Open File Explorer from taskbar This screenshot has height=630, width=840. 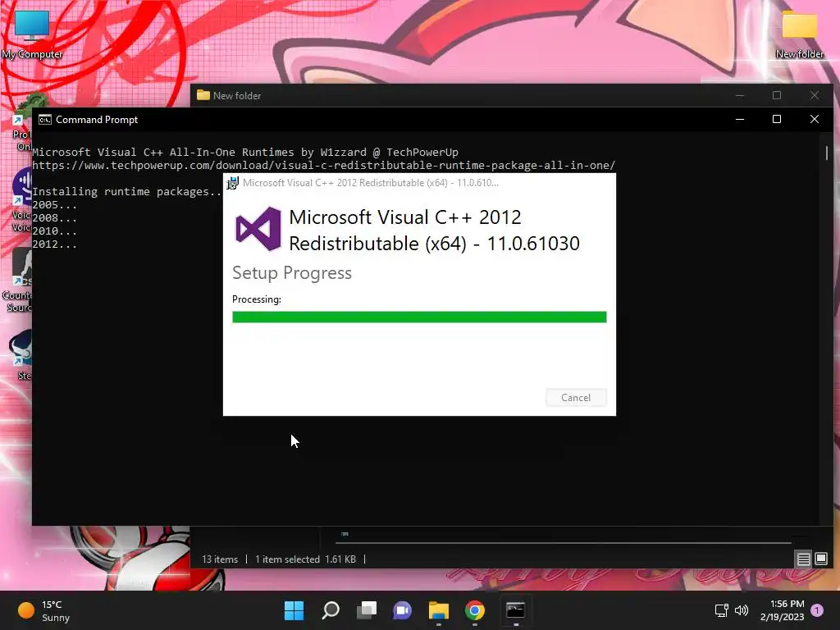pyautogui.click(x=439, y=610)
